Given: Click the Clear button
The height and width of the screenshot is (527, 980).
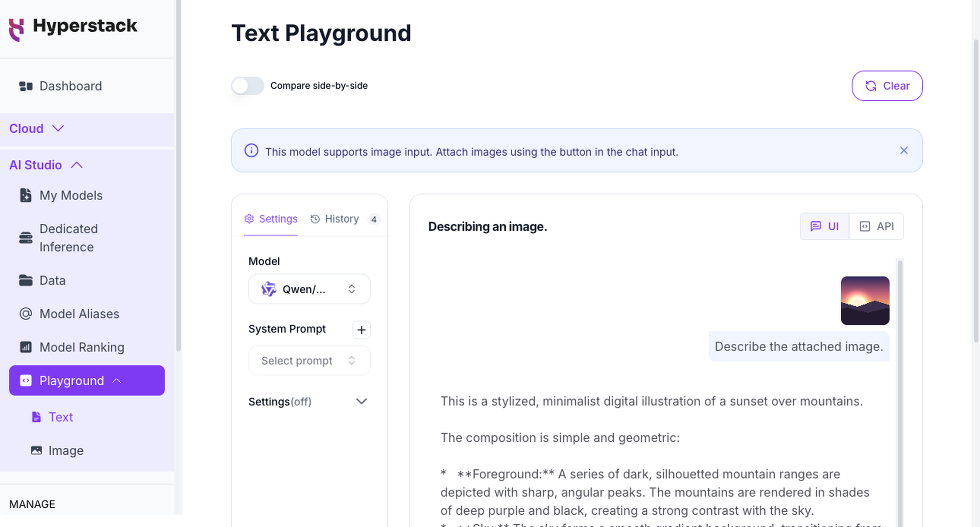Looking at the screenshot, I should pos(887,86).
